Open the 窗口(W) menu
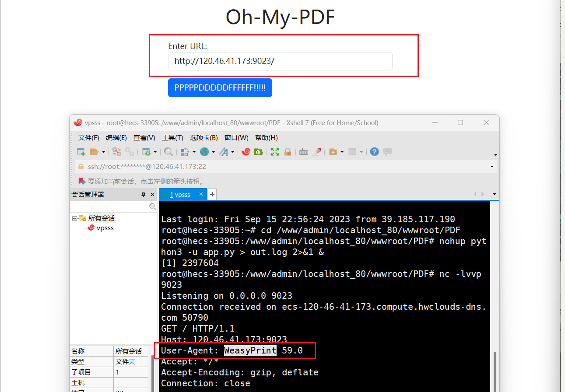Viewport: 565px width, 392px height. tap(236, 138)
